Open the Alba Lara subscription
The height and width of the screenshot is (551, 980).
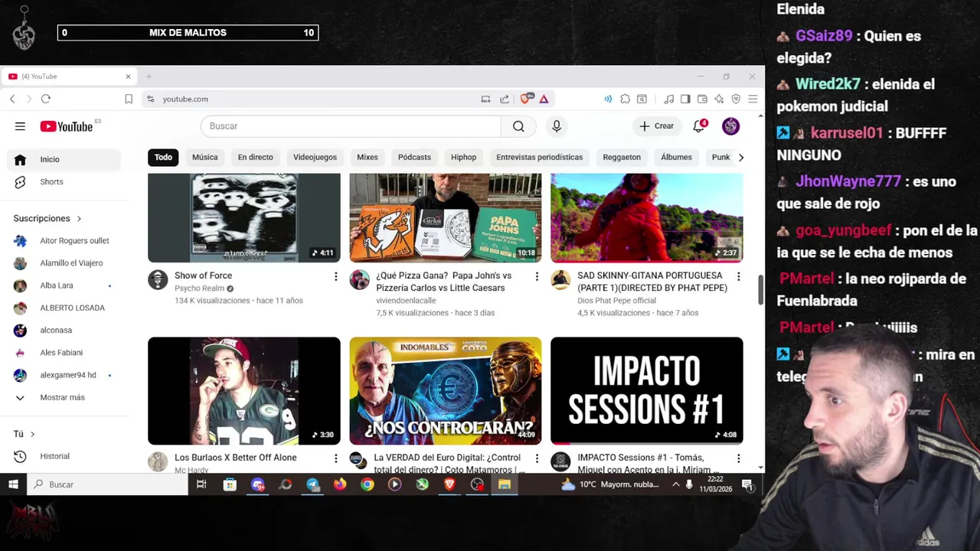click(64, 285)
